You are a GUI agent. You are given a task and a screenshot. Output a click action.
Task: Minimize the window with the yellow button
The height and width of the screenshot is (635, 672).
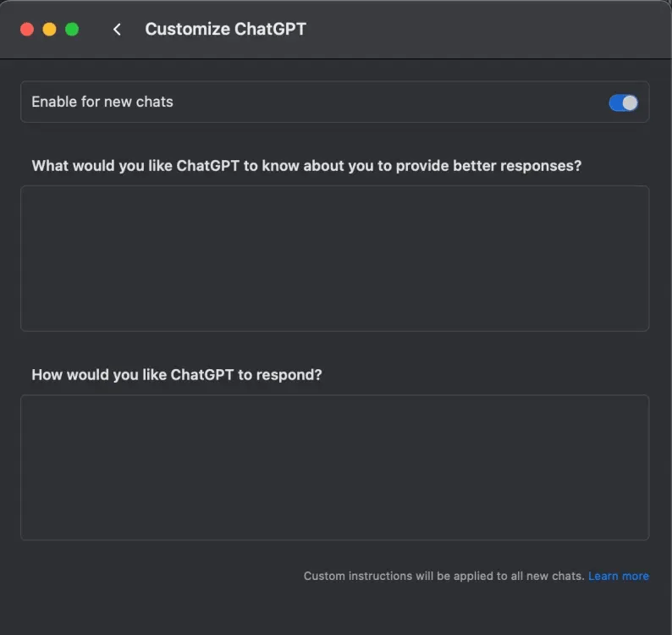coord(49,30)
